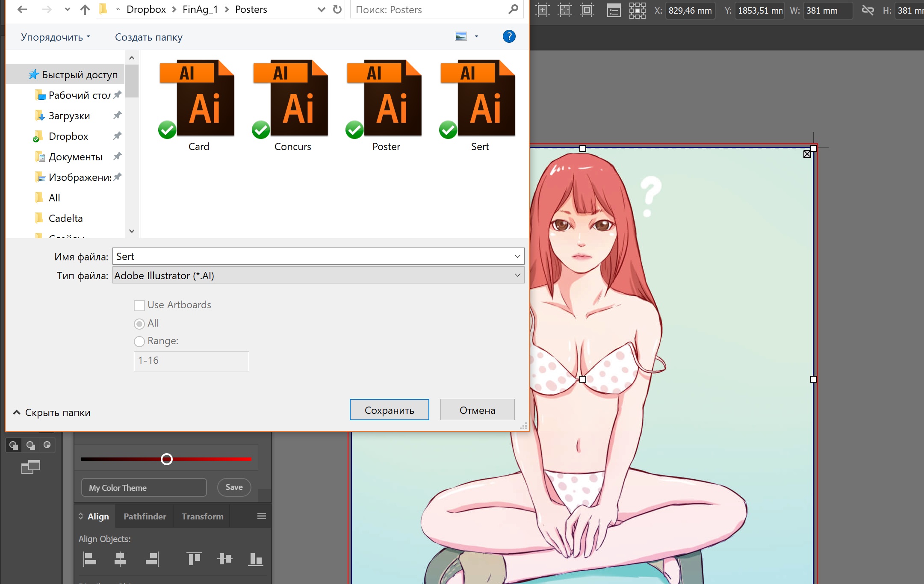The width and height of the screenshot is (924, 584).
Task: Select Draw Behind mode icon
Action: click(30, 445)
